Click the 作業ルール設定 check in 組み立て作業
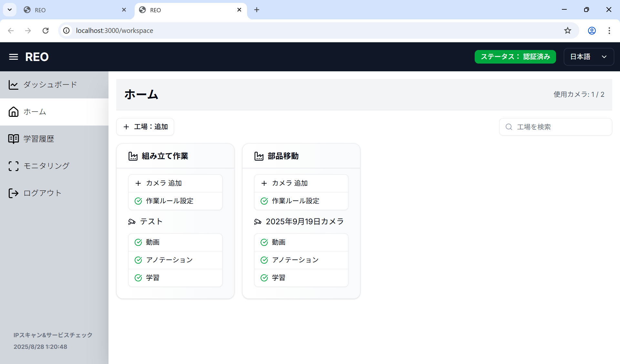The height and width of the screenshot is (364, 620). pyautogui.click(x=138, y=201)
